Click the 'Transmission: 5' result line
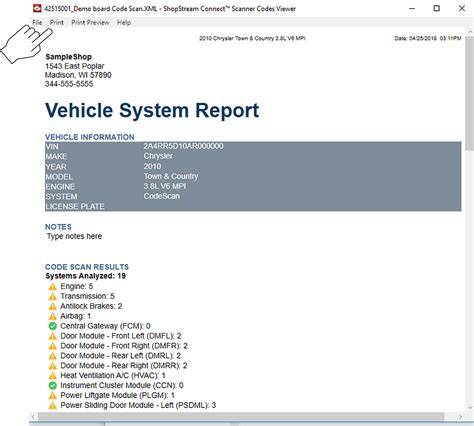Screen dimensions: 474x426 tap(87, 296)
